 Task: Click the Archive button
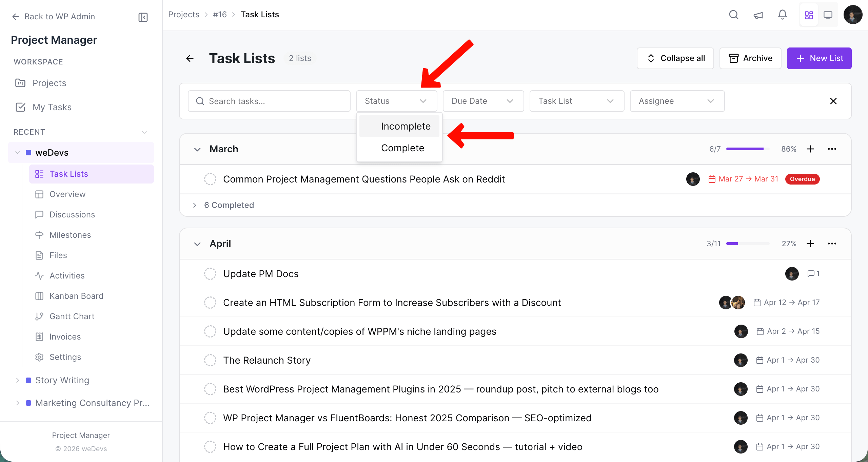pyautogui.click(x=750, y=58)
